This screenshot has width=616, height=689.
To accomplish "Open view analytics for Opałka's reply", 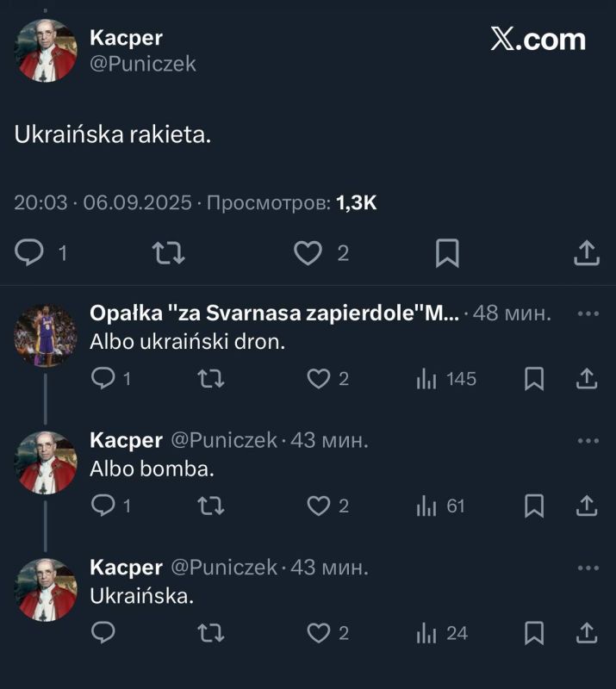I will (428, 378).
